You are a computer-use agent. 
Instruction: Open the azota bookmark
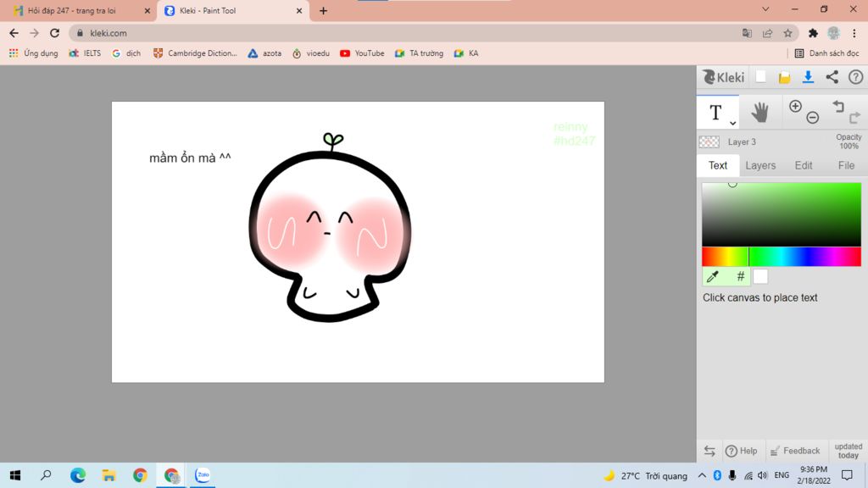coord(265,53)
